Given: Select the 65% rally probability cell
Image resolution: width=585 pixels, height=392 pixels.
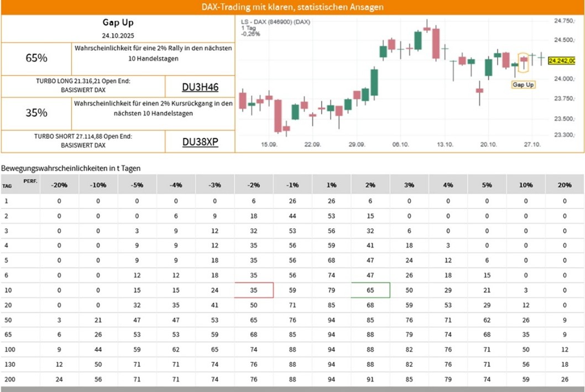Looking at the screenshot, I should tap(36, 58).
